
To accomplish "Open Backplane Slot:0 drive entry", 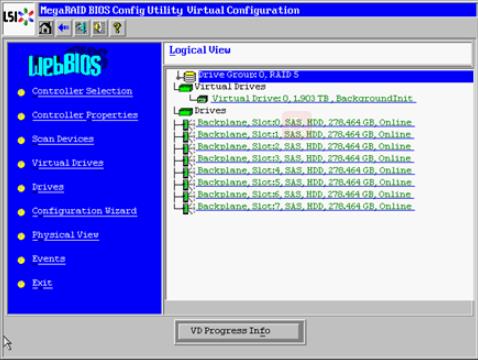I will (305, 123).
